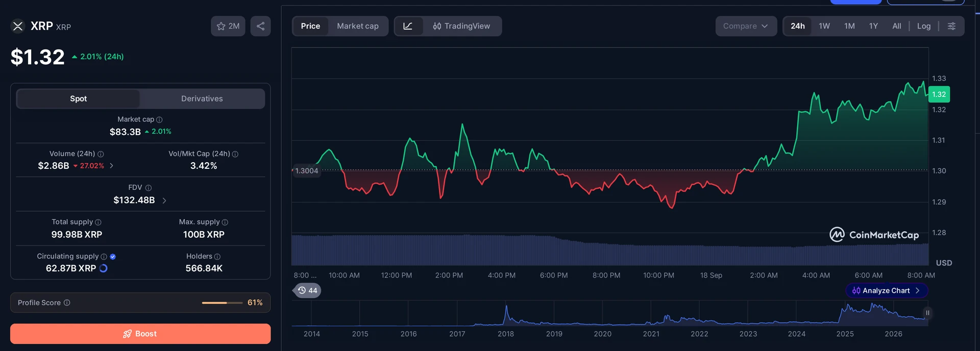Click the total supply value 99.98B XRP
This screenshot has height=351, width=980.
(77, 235)
